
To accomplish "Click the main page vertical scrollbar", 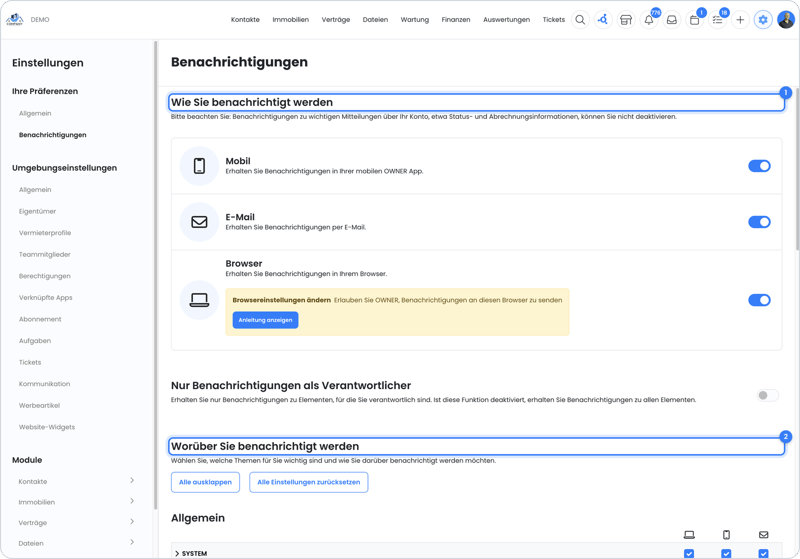I will [796, 171].
